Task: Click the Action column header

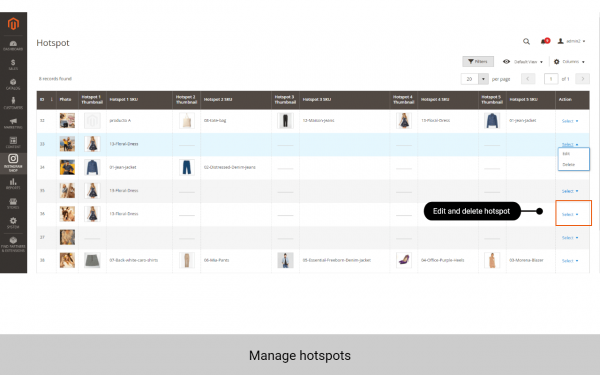Action: (x=572, y=99)
